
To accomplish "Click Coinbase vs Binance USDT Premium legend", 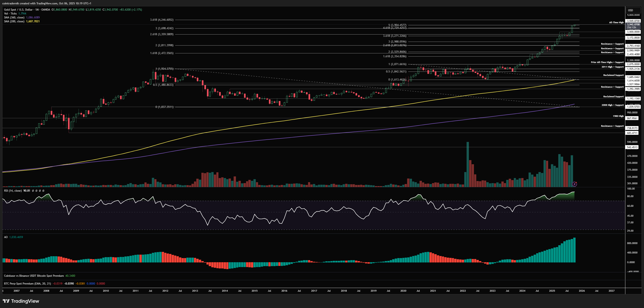I will pos(34,276).
